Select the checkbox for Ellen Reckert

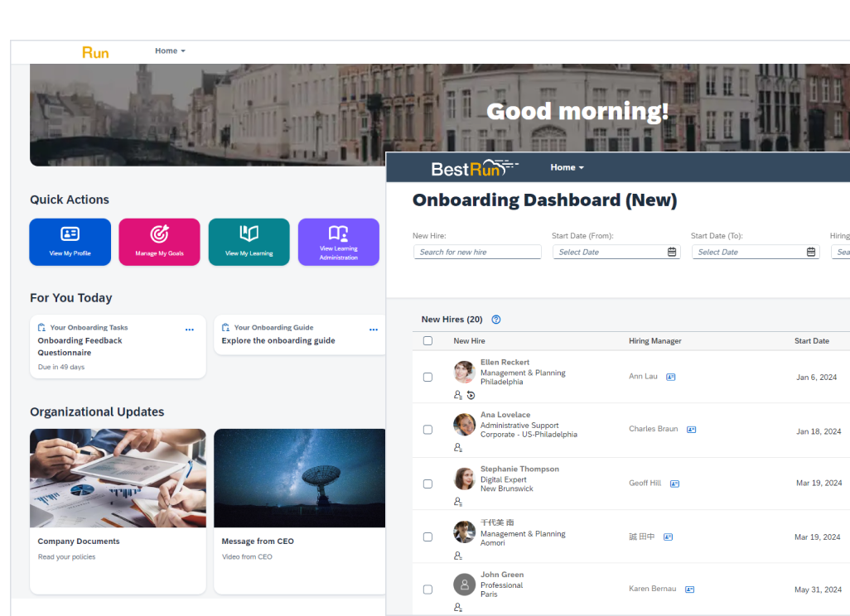click(x=427, y=377)
